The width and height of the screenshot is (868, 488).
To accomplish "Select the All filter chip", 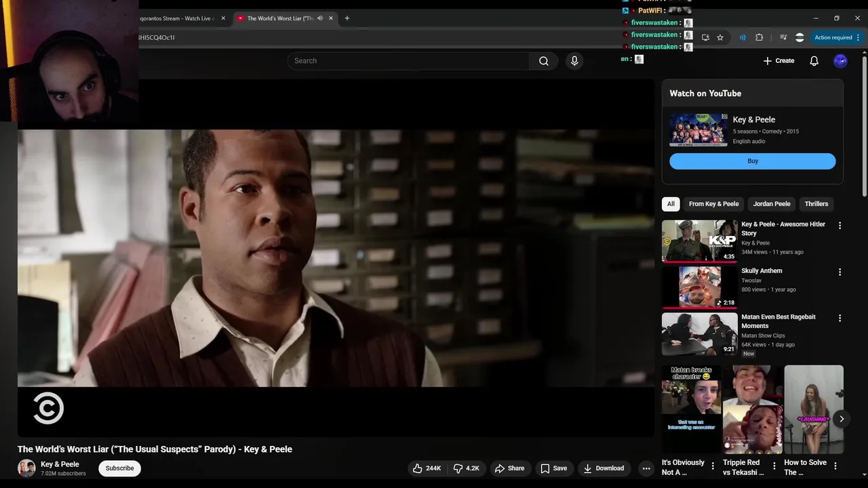I will (671, 204).
